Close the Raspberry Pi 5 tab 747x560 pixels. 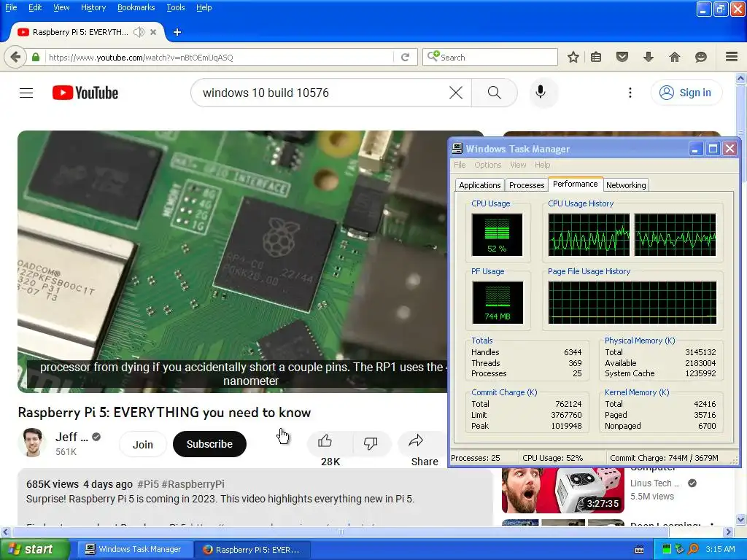(x=153, y=32)
